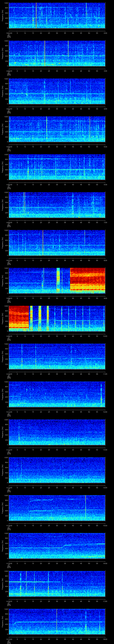This screenshot has width=114, height=644.
Task: Click the spectrogram panel starting at 4:03:00
Action: (x=57, y=91)
